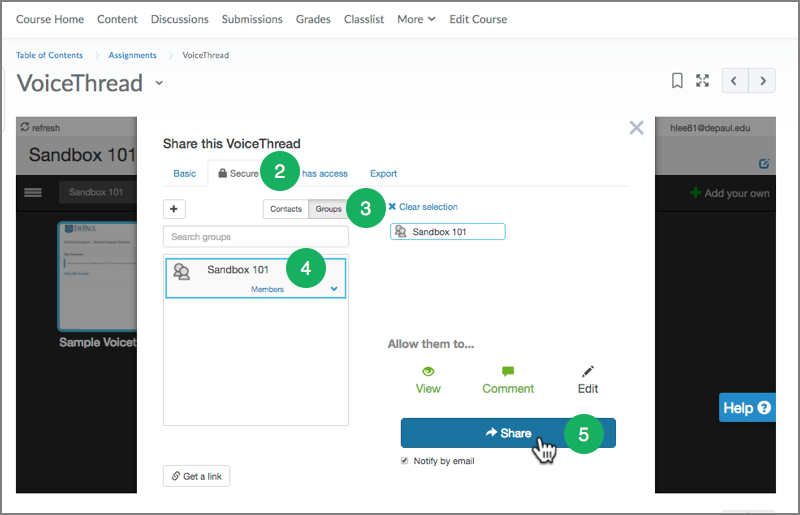Open the hamburger menu in VoiceThread
800x515 pixels.
click(33, 192)
